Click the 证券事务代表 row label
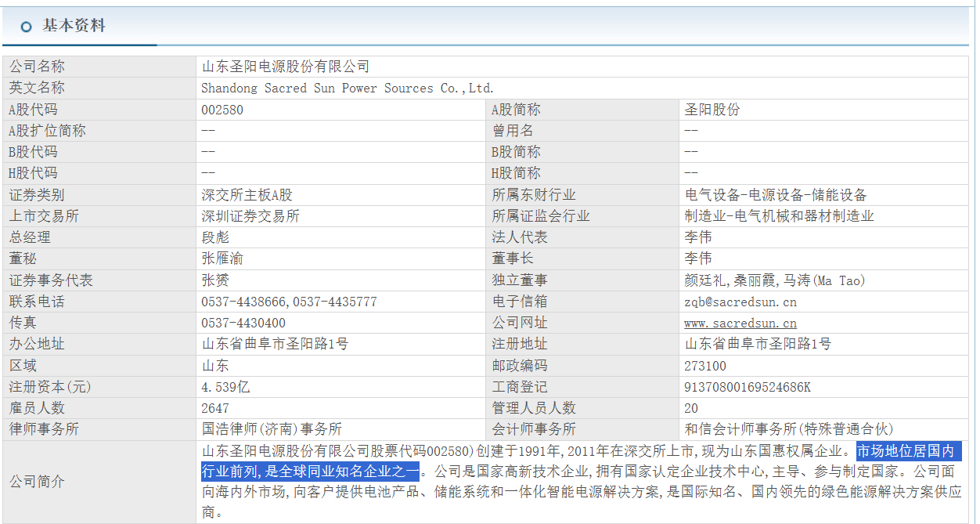980x524 pixels. pyautogui.click(x=51, y=280)
